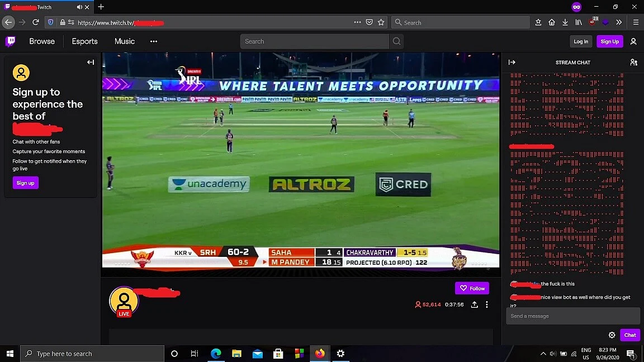The width and height of the screenshot is (644, 362).
Task: Open the Esports tab
Action: tap(84, 41)
